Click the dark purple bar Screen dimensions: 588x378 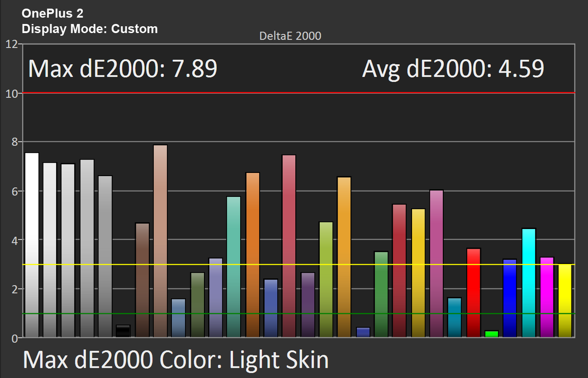(308, 305)
